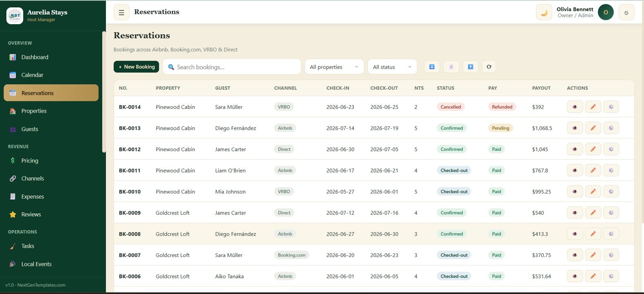Click the New Booking button
This screenshot has height=294, width=644.
click(136, 67)
